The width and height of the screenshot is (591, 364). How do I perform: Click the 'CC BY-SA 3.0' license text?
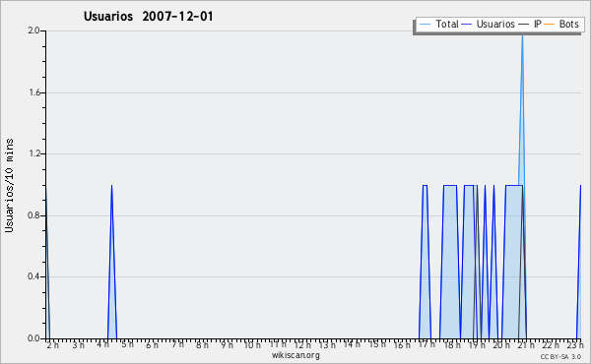tap(560, 356)
